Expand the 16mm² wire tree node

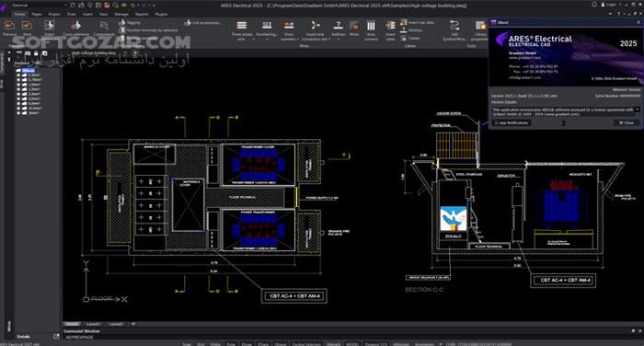(18, 112)
